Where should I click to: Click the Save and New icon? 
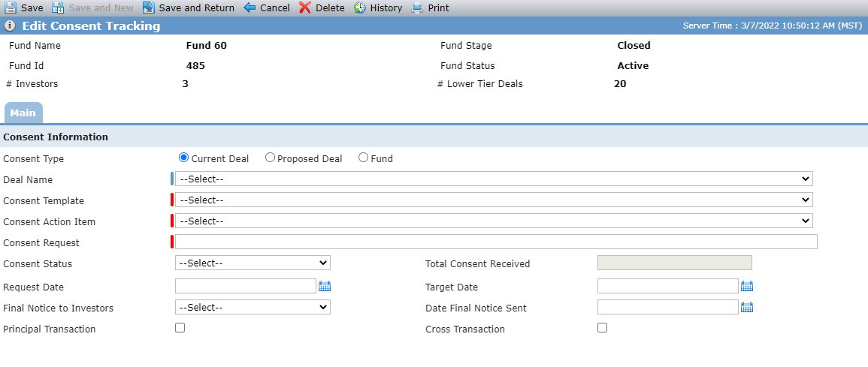58,8
